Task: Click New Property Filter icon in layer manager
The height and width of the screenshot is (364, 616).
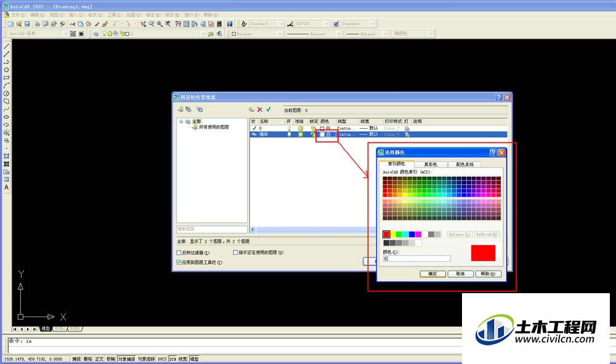Action: pyautogui.click(x=180, y=109)
